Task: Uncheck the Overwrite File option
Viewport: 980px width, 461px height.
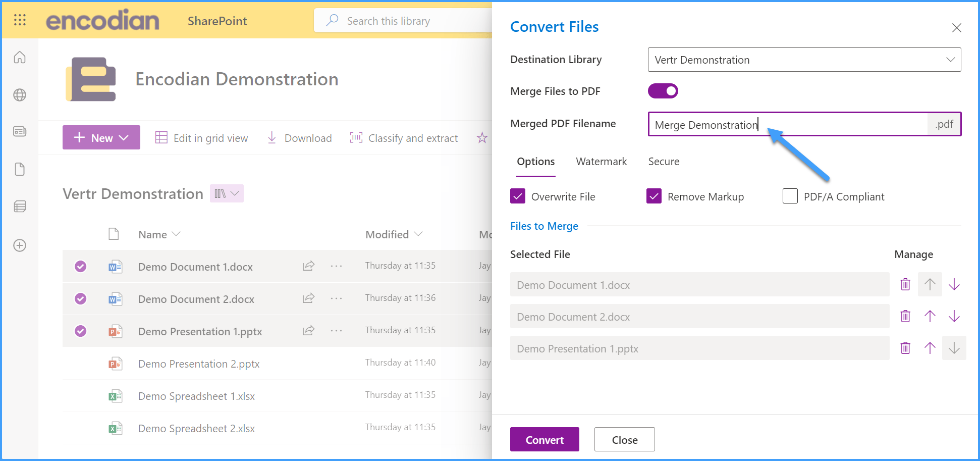Action: pos(517,196)
